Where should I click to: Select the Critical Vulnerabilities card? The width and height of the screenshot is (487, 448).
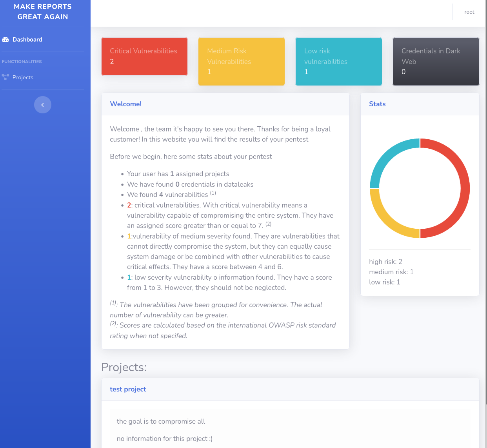144,56
